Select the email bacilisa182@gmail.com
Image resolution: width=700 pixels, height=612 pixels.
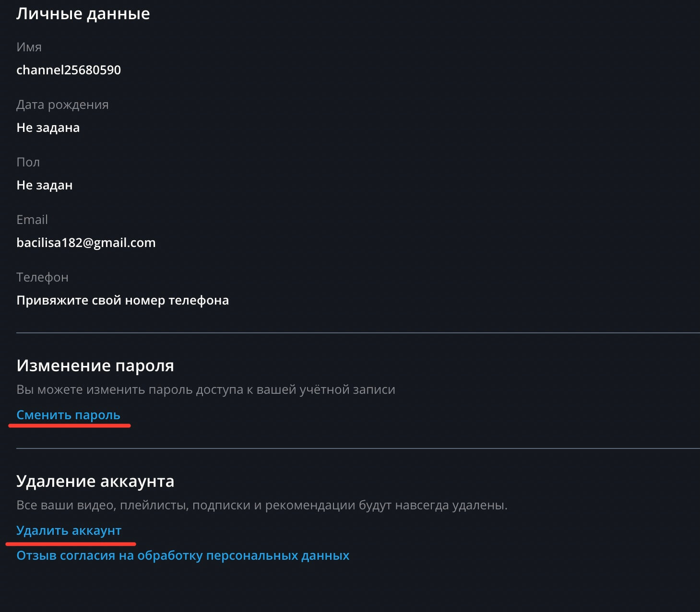click(x=86, y=243)
